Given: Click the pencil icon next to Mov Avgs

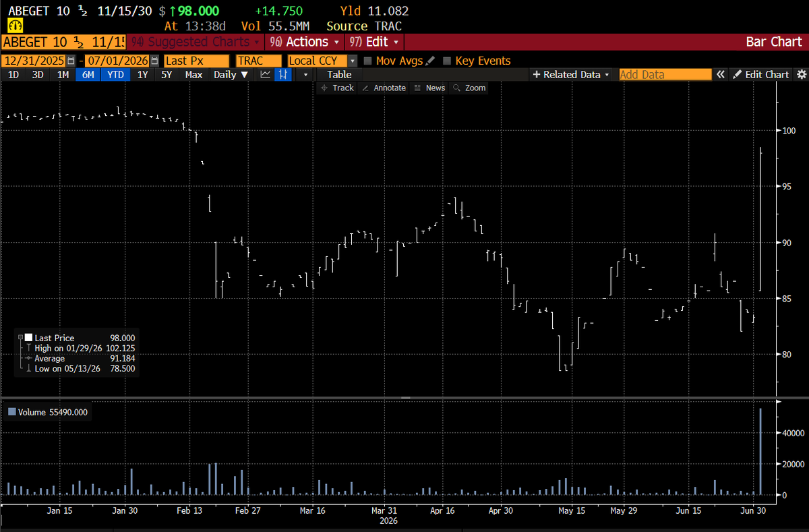Looking at the screenshot, I should (430, 61).
